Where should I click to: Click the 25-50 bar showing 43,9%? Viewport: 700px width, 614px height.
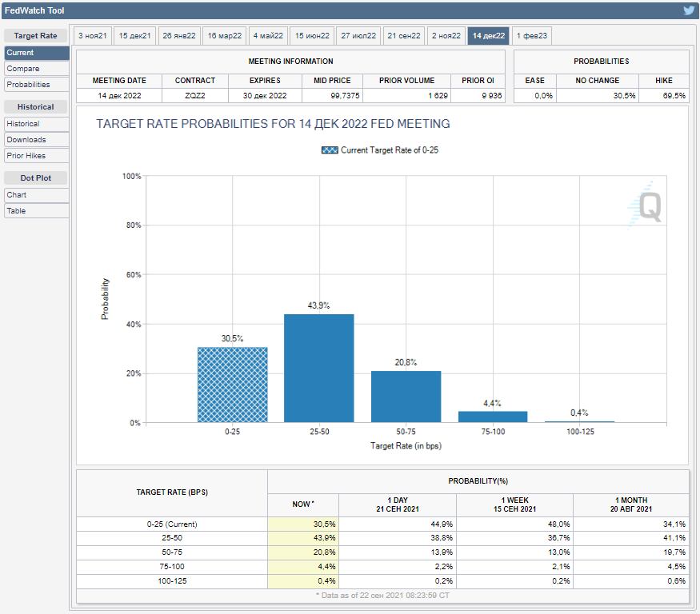(319, 368)
